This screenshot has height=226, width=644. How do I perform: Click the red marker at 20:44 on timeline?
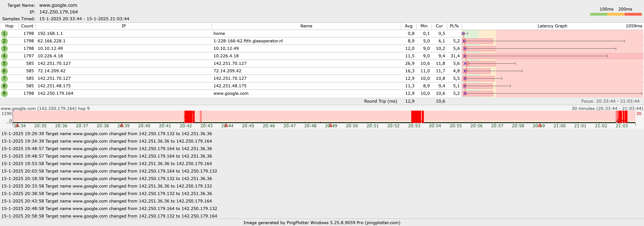[226, 125]
